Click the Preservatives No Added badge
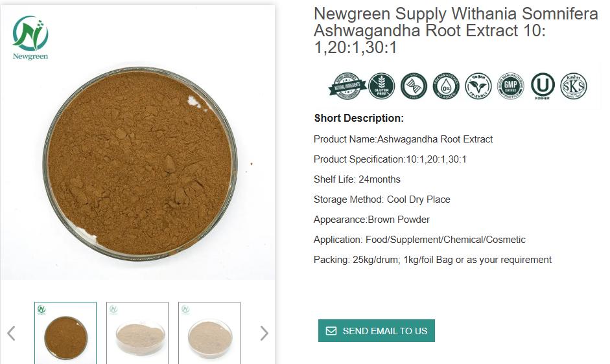Viewport: 610px width, 364px height. click(x=446, y=86)
